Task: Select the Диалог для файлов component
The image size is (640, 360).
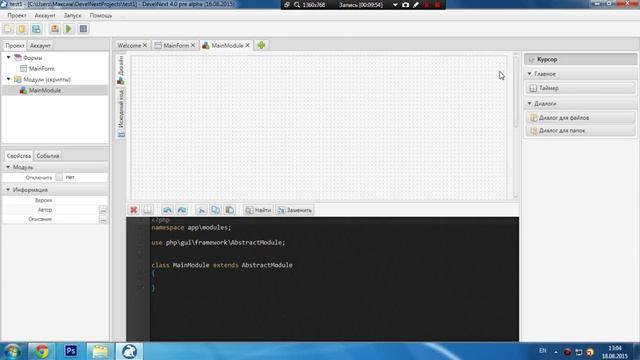Action: [580, 118]
